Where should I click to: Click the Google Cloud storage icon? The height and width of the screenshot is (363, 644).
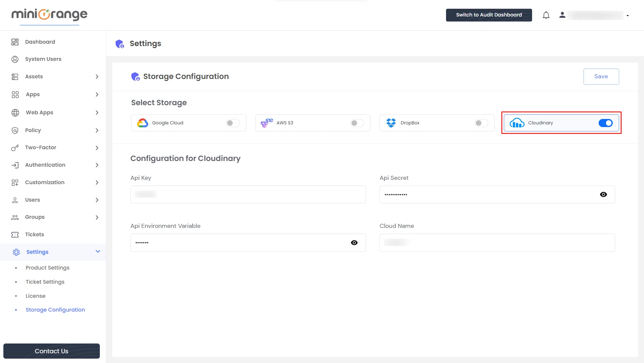click(x=143, y=123)
